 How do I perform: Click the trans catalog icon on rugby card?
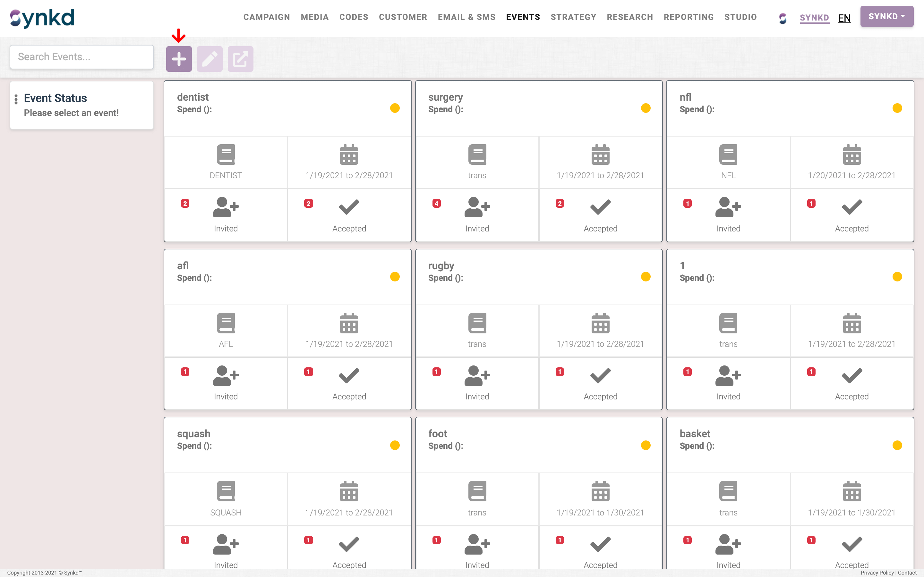point(477,322)
